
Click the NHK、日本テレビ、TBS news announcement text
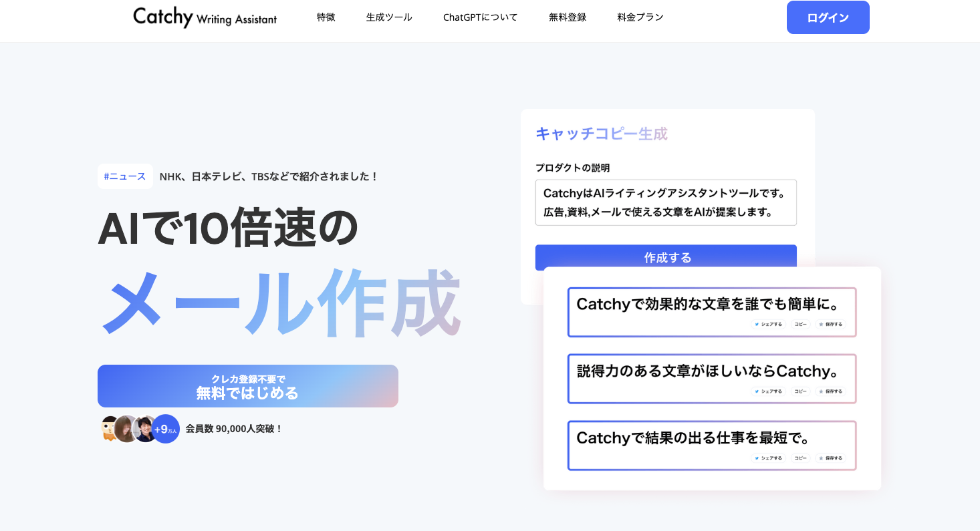(269, 177)
